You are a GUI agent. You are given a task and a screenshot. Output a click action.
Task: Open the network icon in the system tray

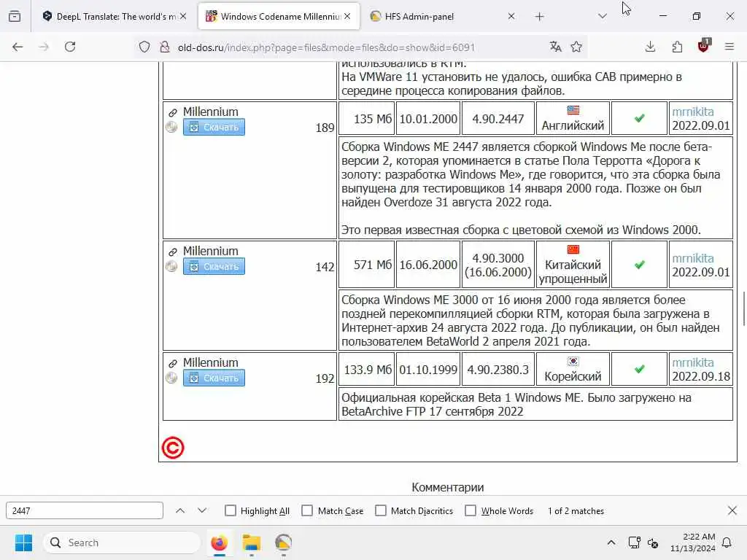[x=634, y=542]
